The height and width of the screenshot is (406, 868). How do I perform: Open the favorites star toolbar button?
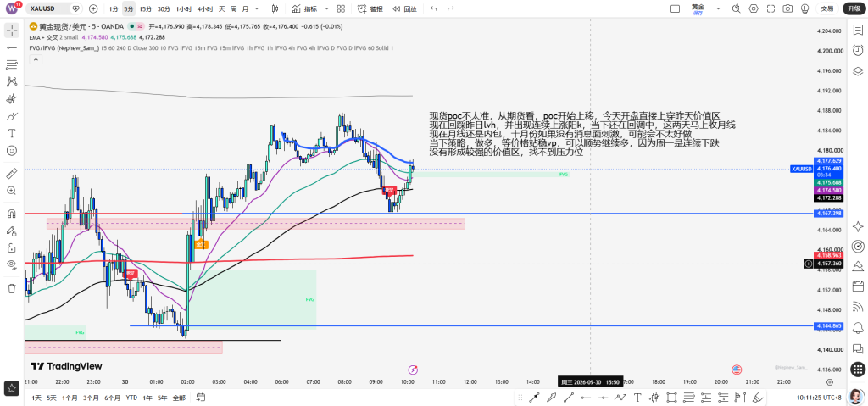(12, 387)
